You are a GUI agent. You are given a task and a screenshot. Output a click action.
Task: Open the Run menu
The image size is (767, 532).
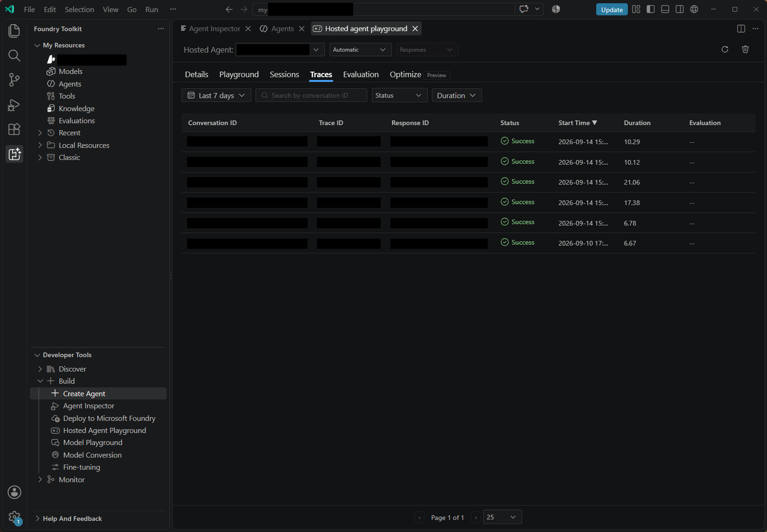pos(152,9)
